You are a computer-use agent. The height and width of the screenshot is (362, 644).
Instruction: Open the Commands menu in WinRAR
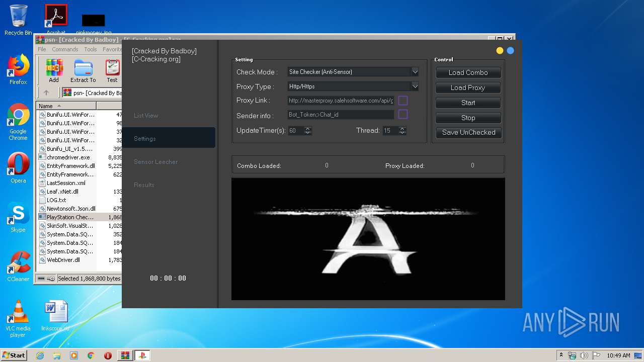65,49
